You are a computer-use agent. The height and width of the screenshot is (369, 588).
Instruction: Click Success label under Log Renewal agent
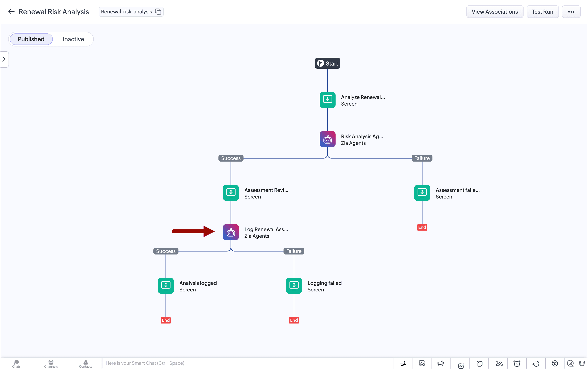pos(166,251)
